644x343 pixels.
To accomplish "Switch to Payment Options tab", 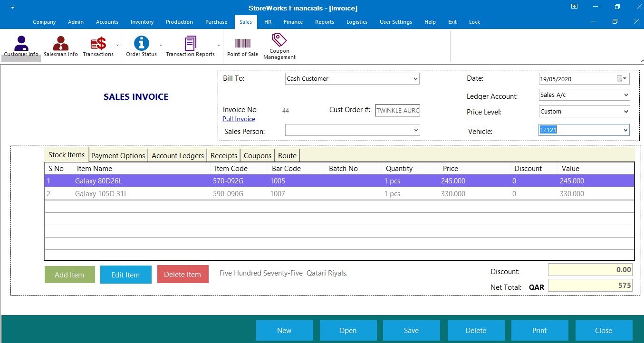I will point(118,155).
